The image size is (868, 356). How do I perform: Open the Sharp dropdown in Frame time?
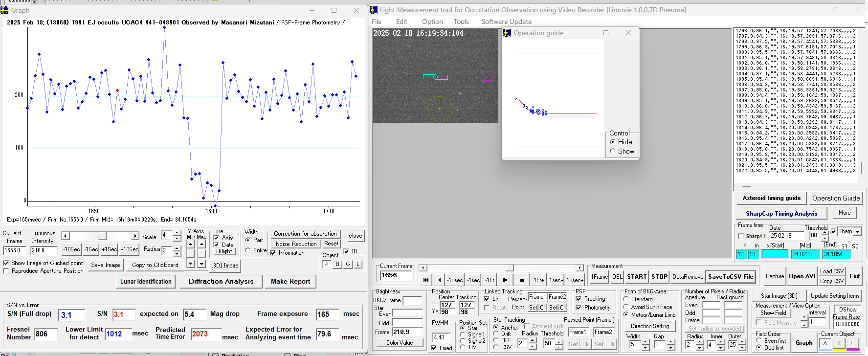click(x=857, y=232)
